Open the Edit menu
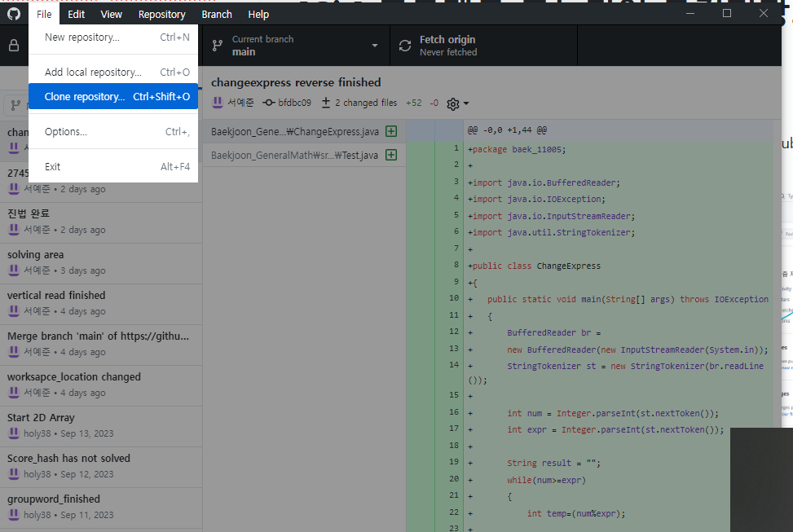Screen dimensions: 793x532 pos(76,14)
